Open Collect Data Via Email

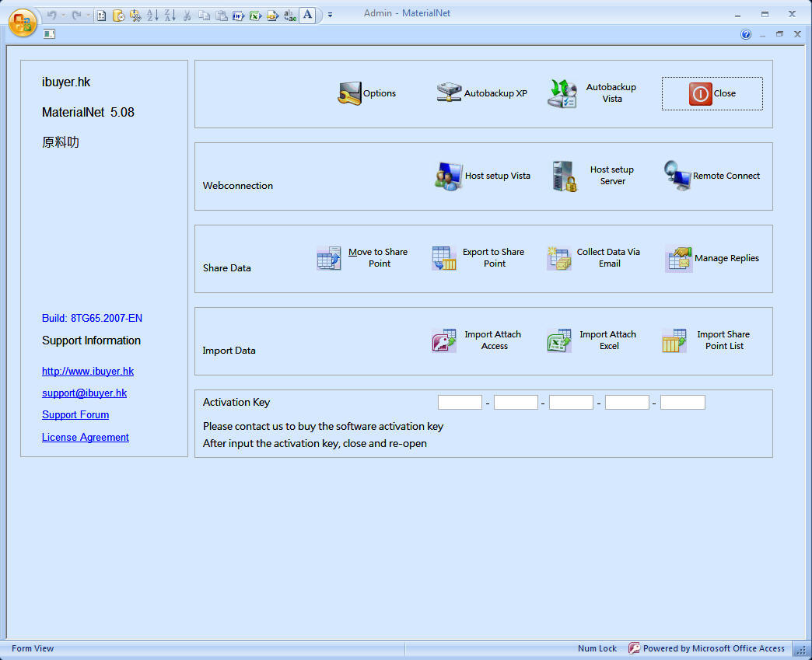pyautogui.click(x=558, y=258)
